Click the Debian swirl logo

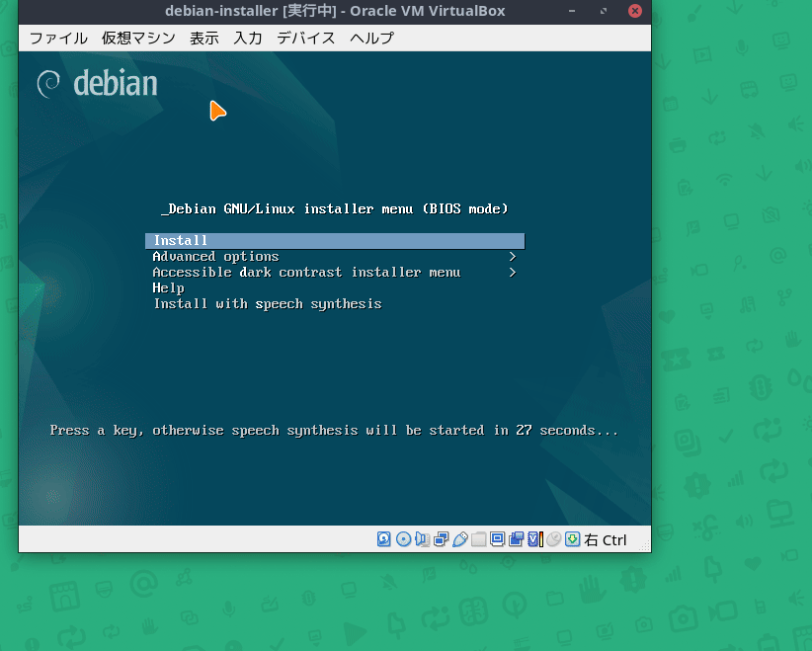48,83
